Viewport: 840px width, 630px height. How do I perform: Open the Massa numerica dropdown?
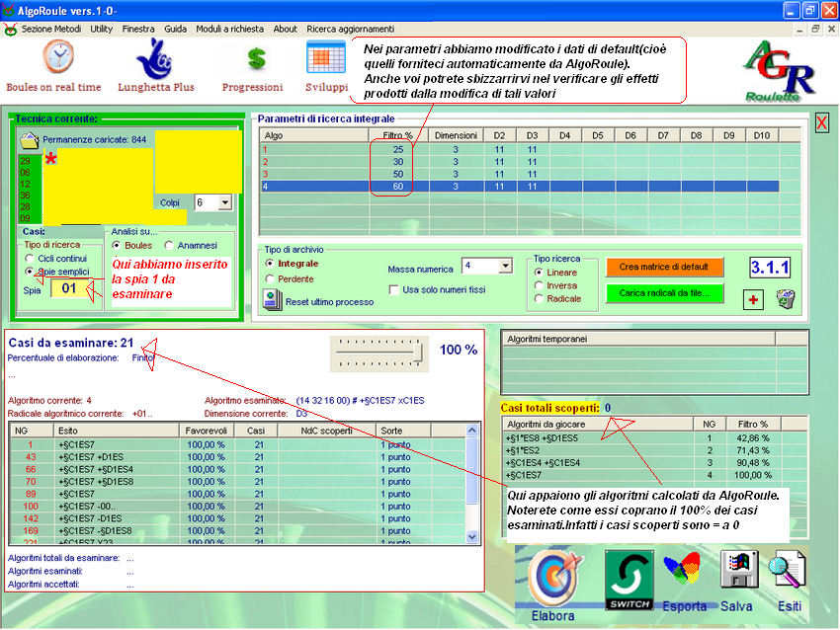point(505,266)
